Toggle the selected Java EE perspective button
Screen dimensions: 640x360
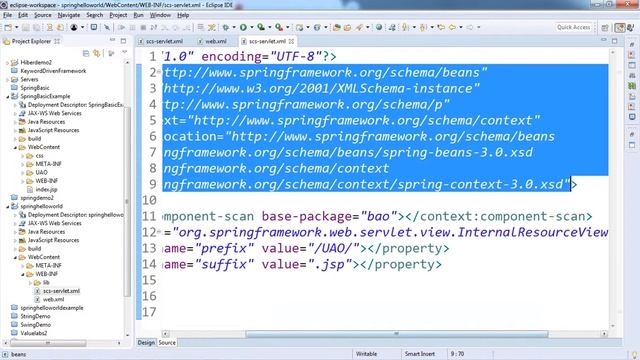click(x=620, y=27)
